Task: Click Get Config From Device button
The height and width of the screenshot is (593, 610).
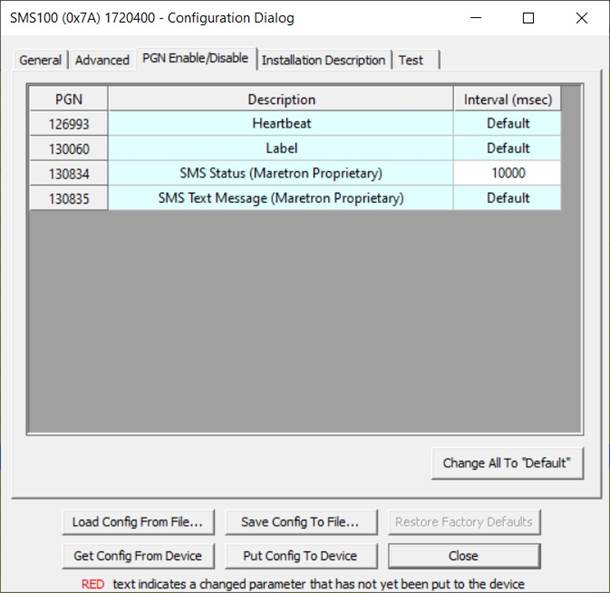Action: [137, 556]
